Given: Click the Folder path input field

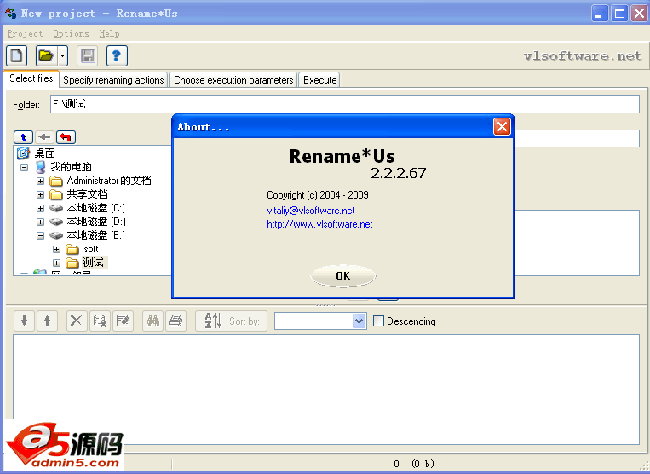Looking at the screenshot, I should coord(344,104).
